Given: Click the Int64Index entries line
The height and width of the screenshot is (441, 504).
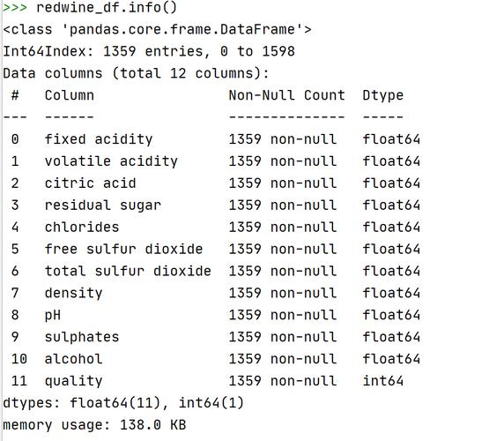Looking at the screenshot, I should point(149,51).
